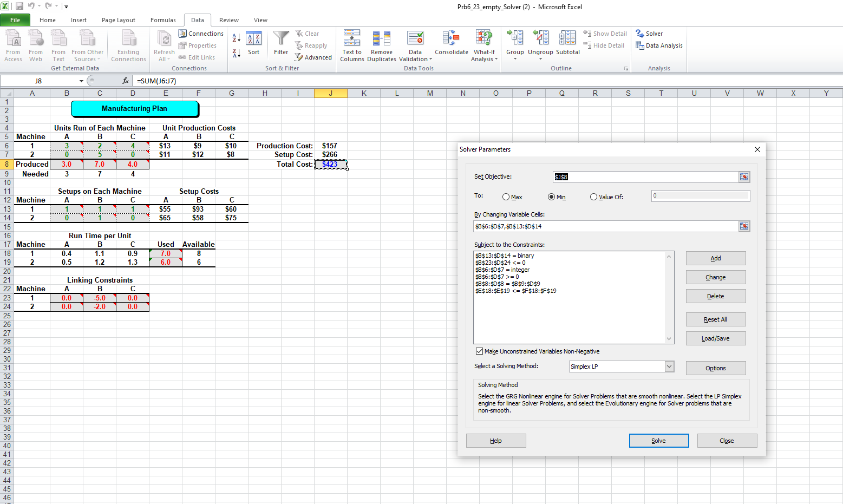Select the Value Of radio button
Image resolution: width=843 pixels, height=504 pixels.
pyautogui.click(x=594, y=197)
